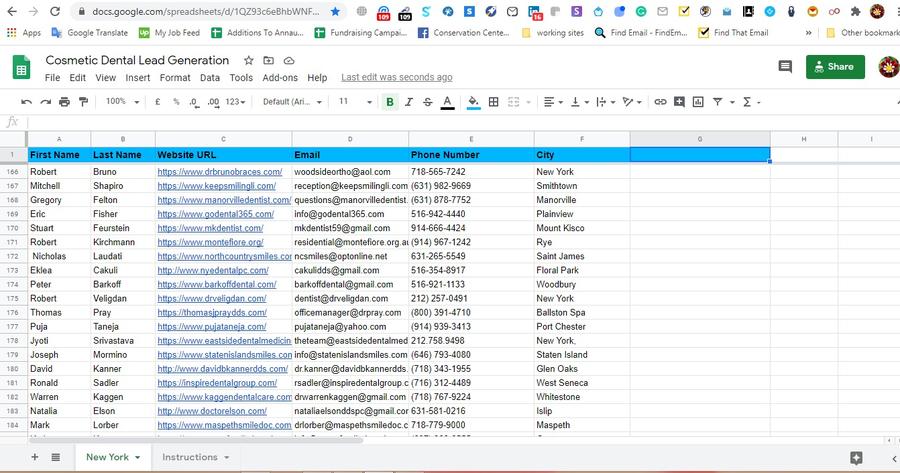Screen dimensions: 900x473
Task: Click the Explore button at bottom right
Action: [x=856, y=458]
